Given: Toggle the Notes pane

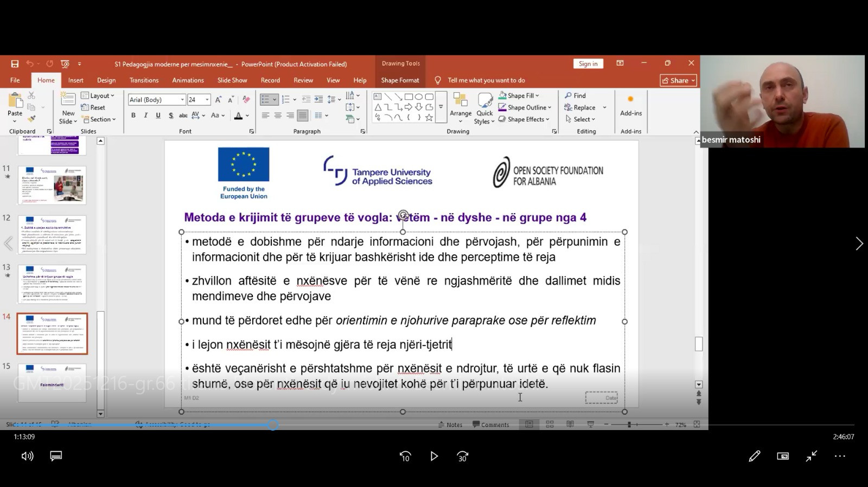Looking at the screenshot, I should (x=451, y=425).
